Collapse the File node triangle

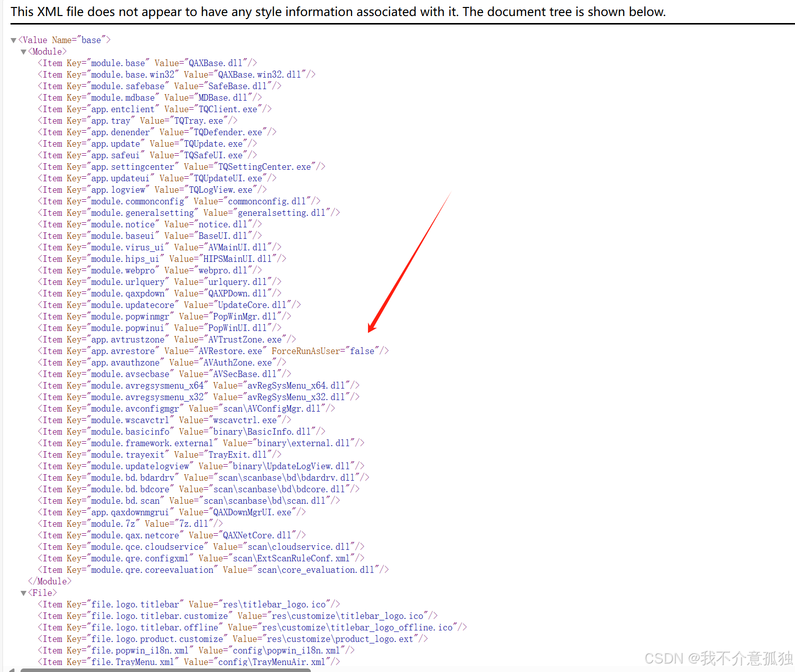[23, 593]
